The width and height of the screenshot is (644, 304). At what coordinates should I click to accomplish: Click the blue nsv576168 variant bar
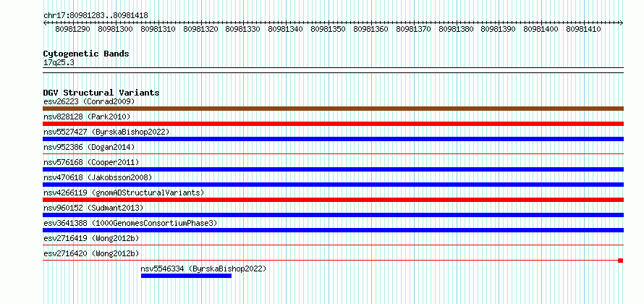point(333,169)
